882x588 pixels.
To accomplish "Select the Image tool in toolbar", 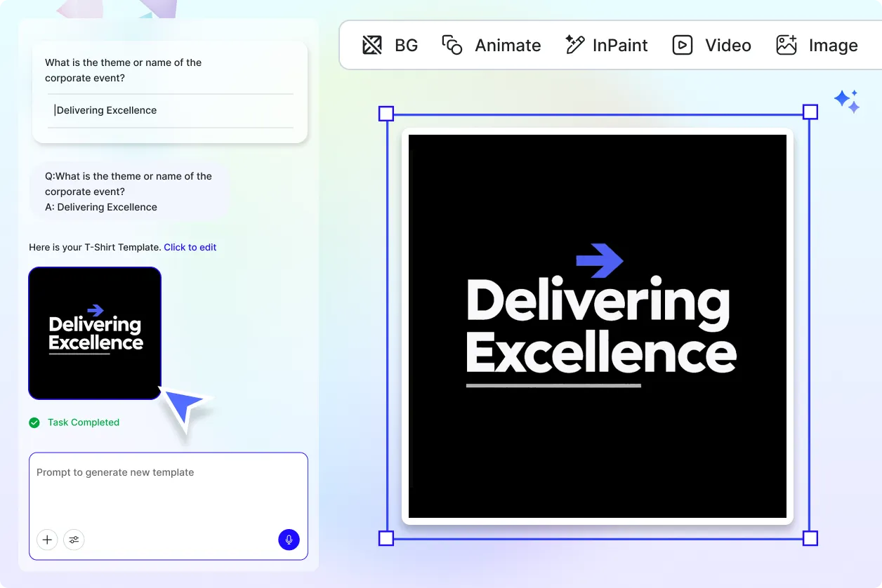I will (x=817, y=46).
